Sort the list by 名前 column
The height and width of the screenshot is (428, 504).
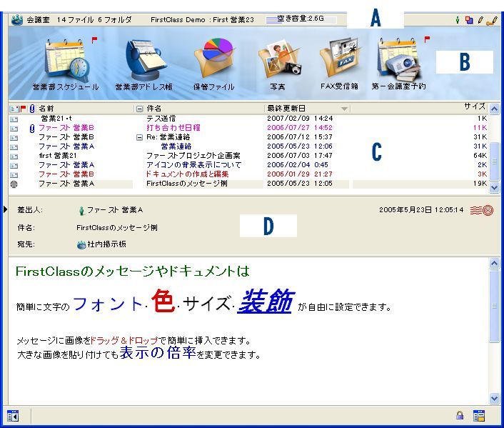coord(46,109)
